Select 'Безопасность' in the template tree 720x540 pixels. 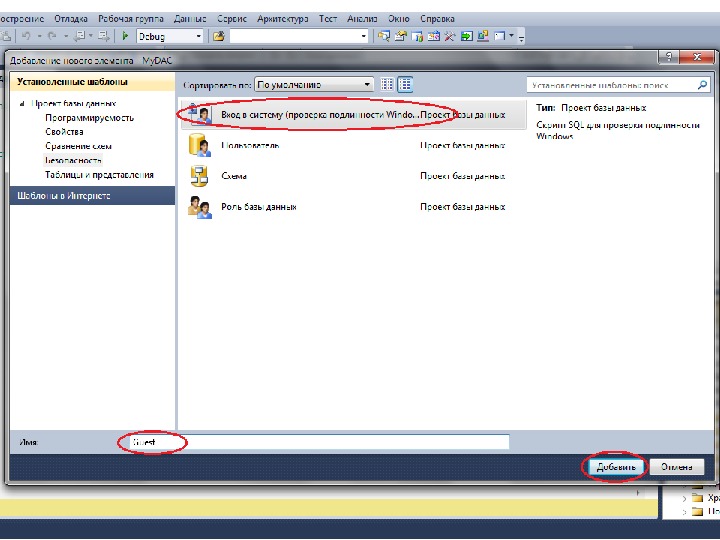click(73, 160)
